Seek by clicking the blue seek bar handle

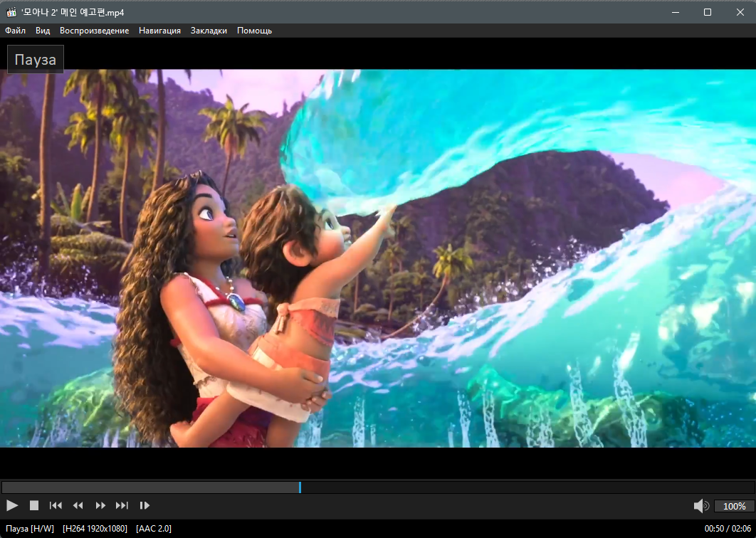[300, 487]
